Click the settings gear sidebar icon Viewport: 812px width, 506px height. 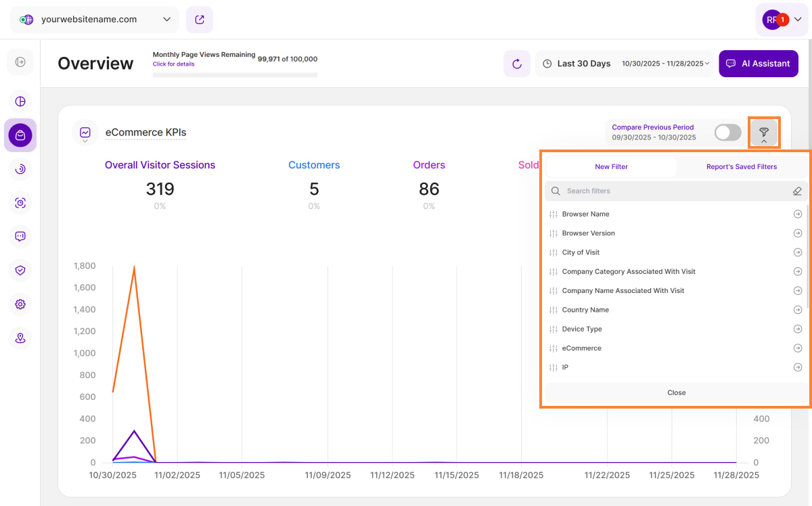click(x=20, y=304)
